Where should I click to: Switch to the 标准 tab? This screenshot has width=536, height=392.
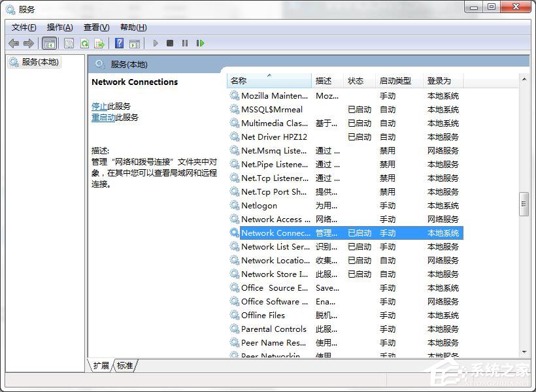(124, 366)
